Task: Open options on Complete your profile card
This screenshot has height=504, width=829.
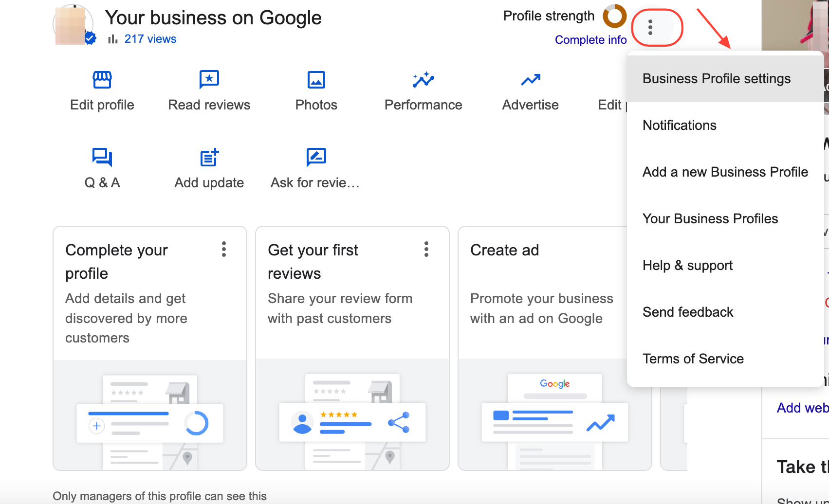Action: coord(224,249)
